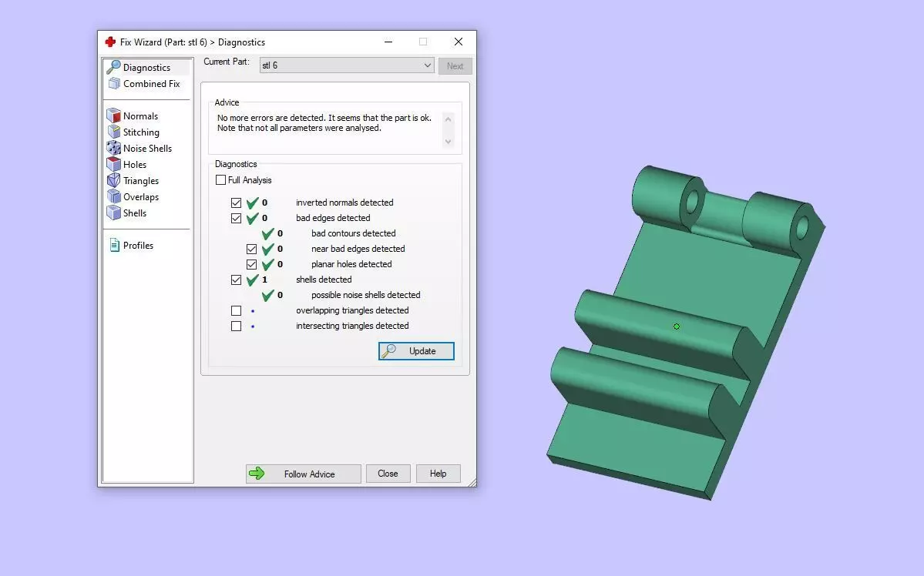Uncheck near bad edges detected checkbox
Image resolution: width=924 pixels, height=576 pixels.
pyautogui.click(x=252, y=249)
